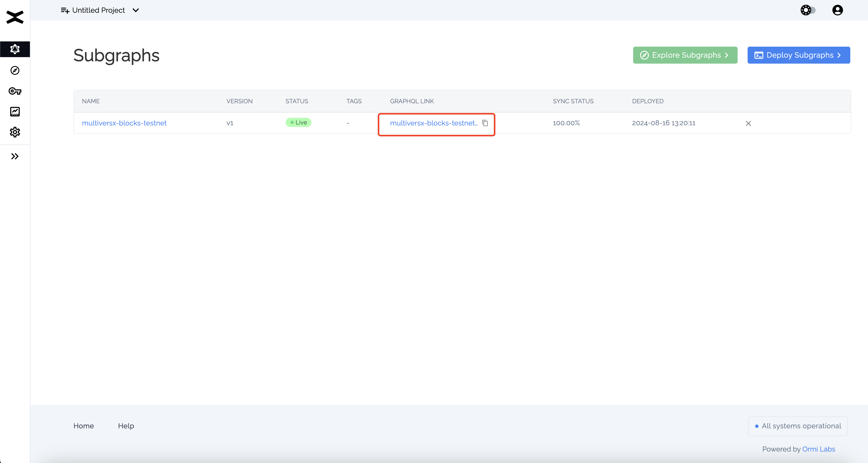Click the STATUS column header
This screenshot has width=868, height=463.
[x=297, y=101]
